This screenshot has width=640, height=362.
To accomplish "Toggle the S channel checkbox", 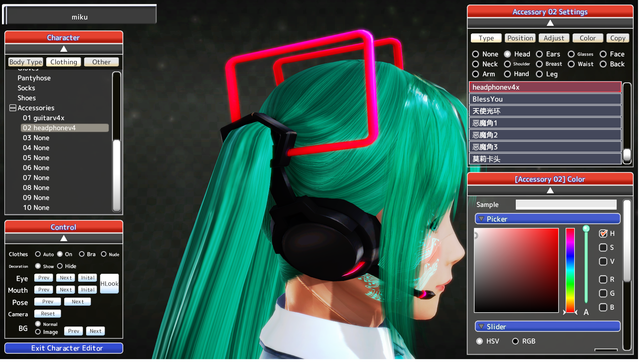I will point(603,247).
